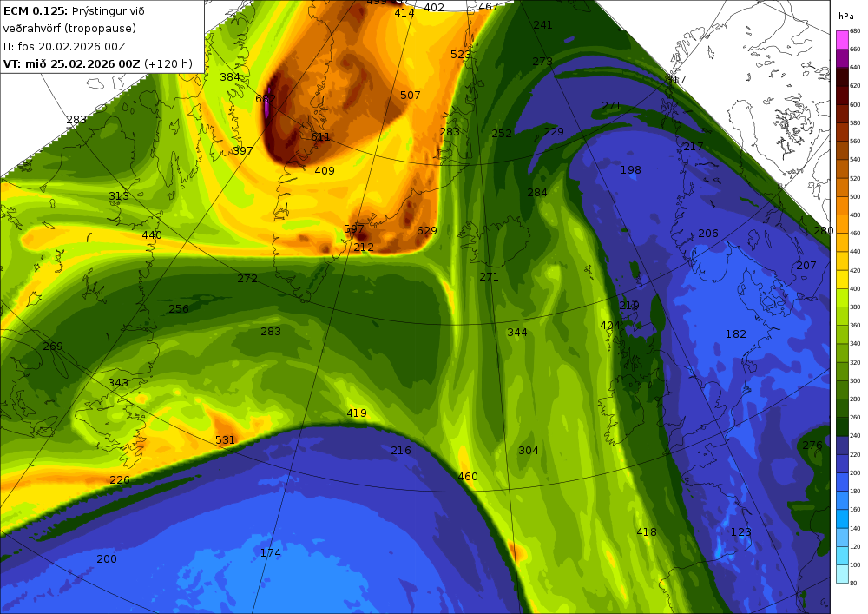Click the map value '123'

click(x=741, y=532)
